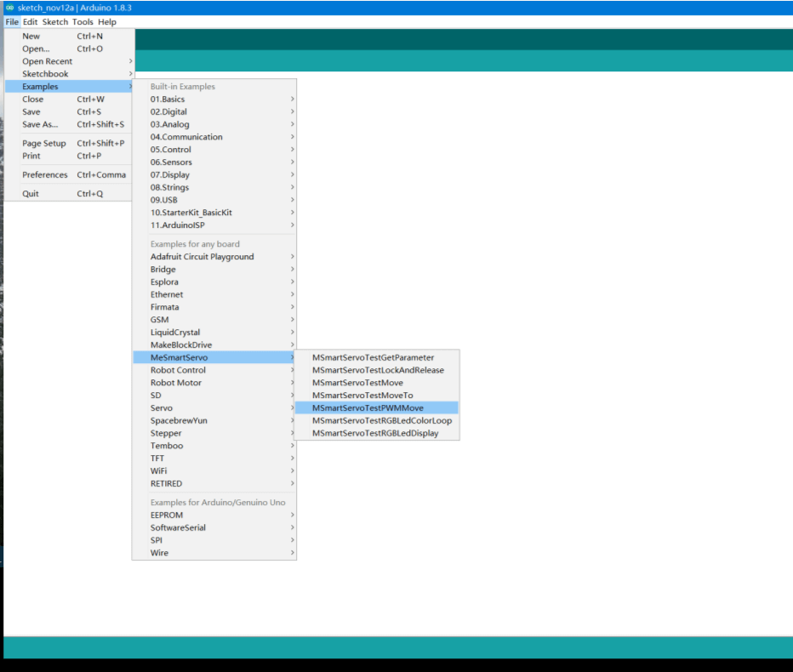Open the MSmartServoTestRGBLedColorLoop example

coord(377,421)
